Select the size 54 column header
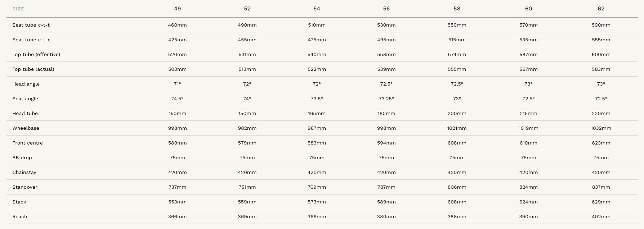This screenshot has width=644, height=229. 317,9
